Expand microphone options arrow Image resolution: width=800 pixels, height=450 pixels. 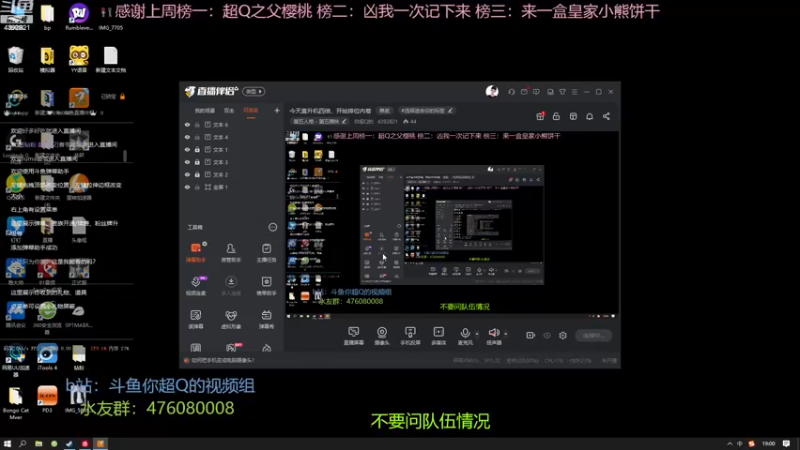tap(477, 334)
